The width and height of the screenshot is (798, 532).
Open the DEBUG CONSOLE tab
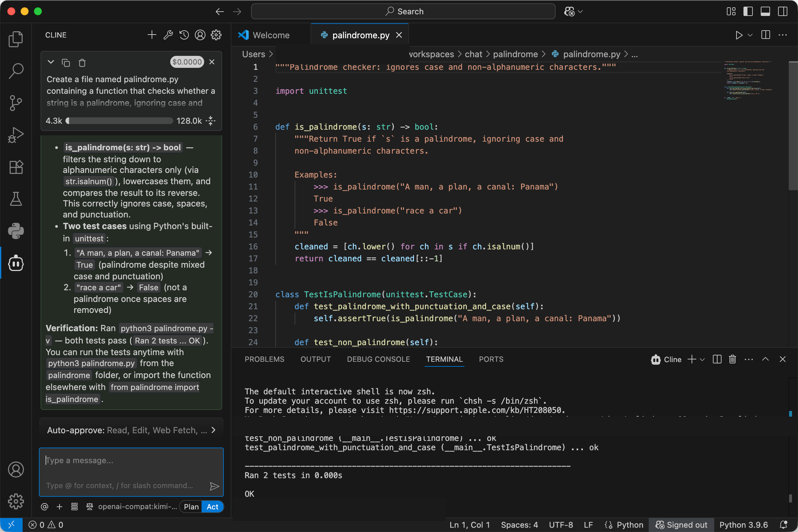[378, 359]
